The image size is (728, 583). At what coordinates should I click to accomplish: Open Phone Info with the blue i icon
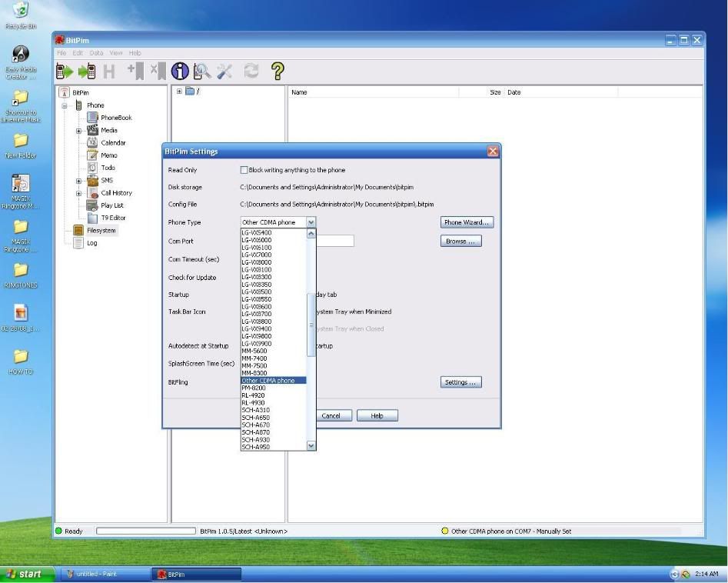180,71
